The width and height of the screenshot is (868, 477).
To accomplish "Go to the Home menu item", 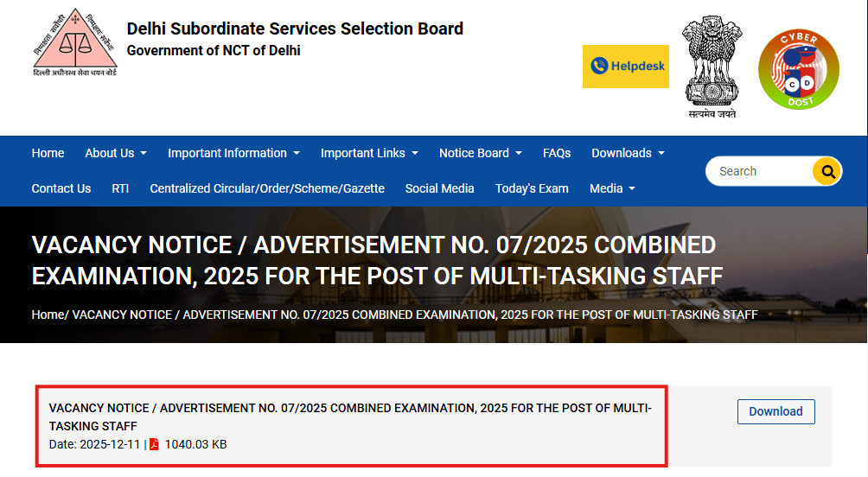I will pyautogui.click(x=48, y=153).
